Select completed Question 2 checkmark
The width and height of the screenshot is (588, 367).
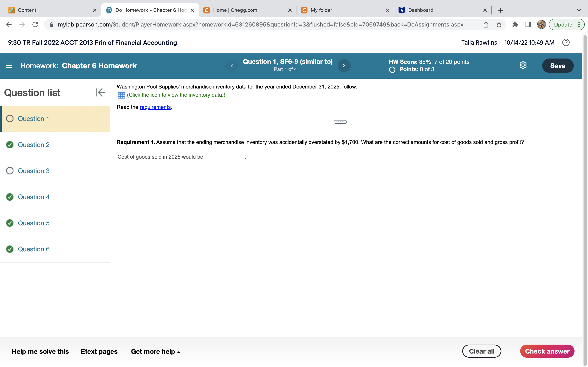pos(10,145)
